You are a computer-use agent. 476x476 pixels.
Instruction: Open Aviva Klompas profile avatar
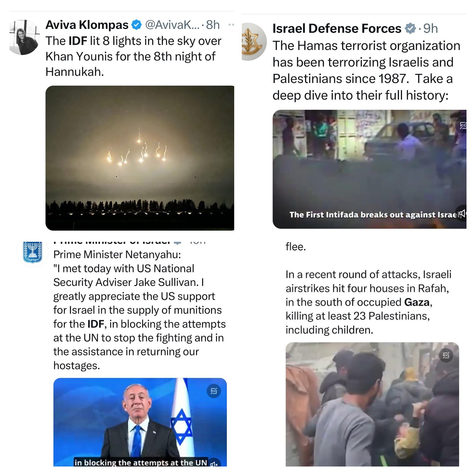point(24,37)
